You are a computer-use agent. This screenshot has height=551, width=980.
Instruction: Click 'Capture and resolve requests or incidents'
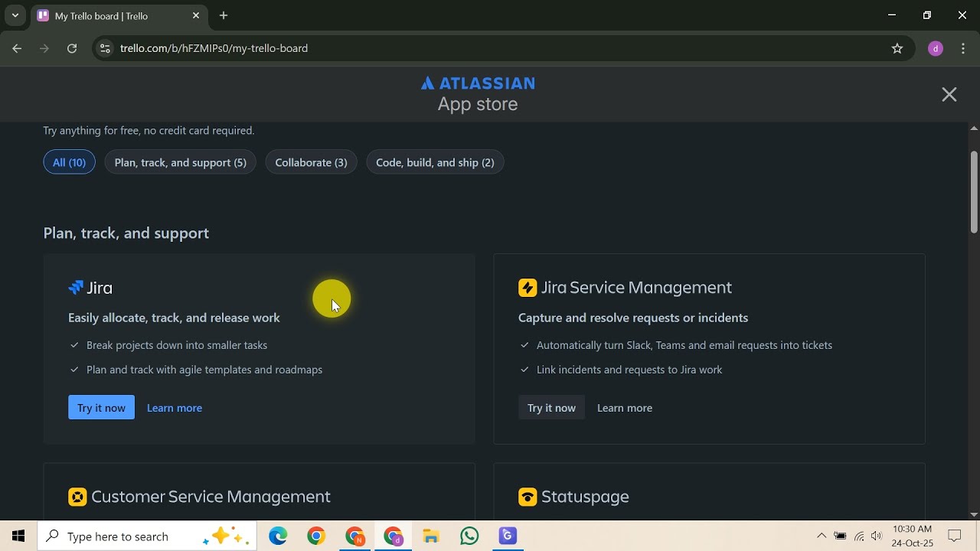tap(633, 318)
